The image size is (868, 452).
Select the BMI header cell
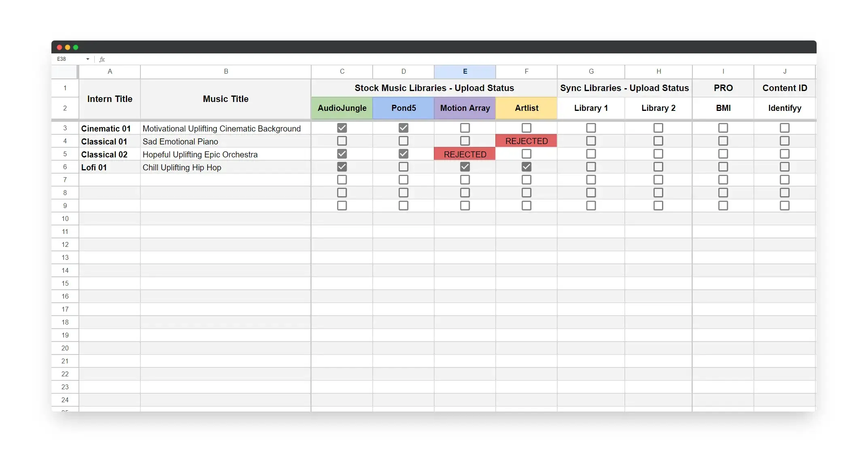pyautogui.click(x=723, y=108)
